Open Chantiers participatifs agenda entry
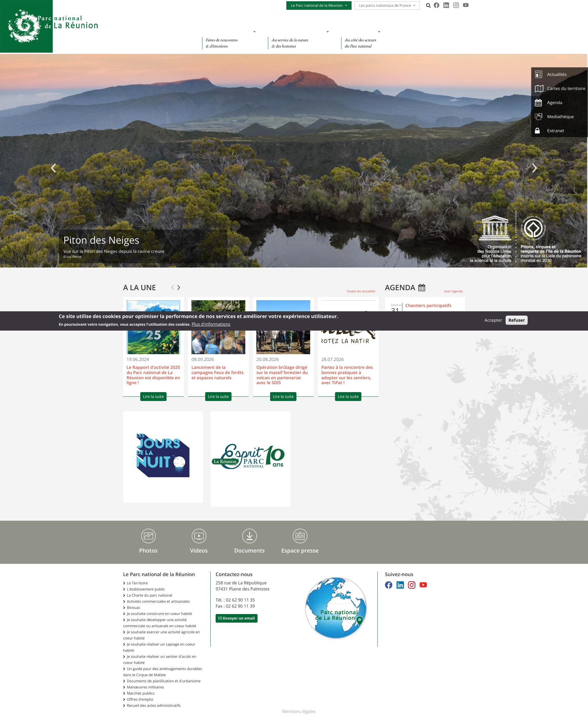 click(428, 305)
